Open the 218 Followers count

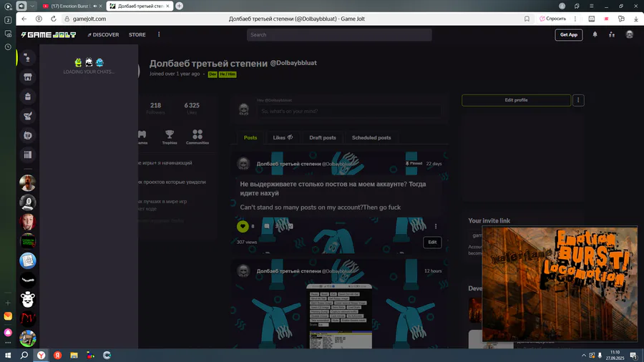[155, 108]
